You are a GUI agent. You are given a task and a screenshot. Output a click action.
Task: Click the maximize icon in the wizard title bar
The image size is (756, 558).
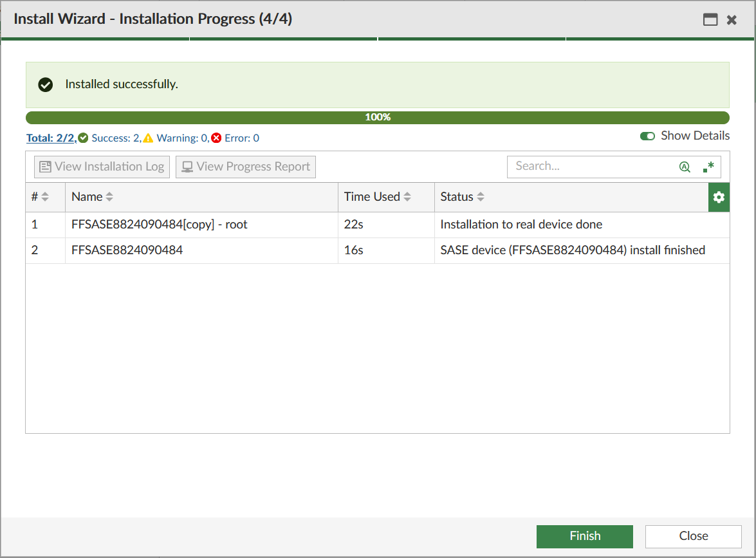[x=710, y=20]
